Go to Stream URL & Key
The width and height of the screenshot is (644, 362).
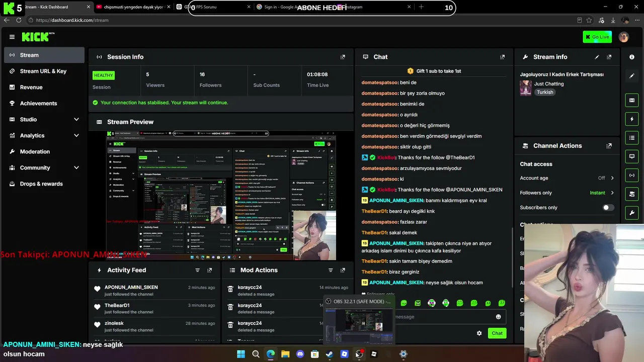(44, 71)
